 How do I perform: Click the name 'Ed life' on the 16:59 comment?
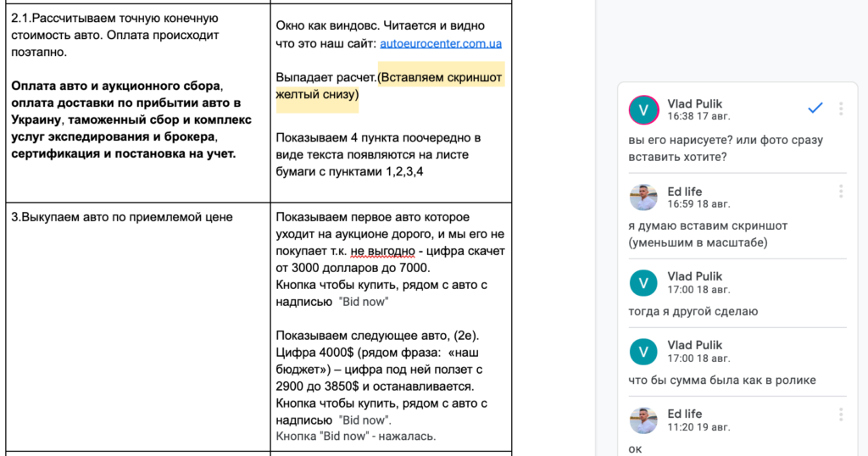click(685, 192)
